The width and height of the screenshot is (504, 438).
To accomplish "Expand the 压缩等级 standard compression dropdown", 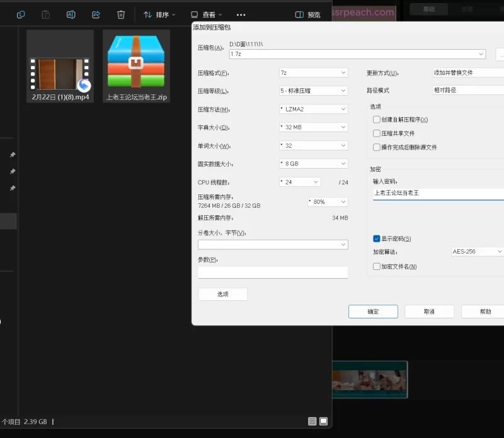I will point(313,91).
